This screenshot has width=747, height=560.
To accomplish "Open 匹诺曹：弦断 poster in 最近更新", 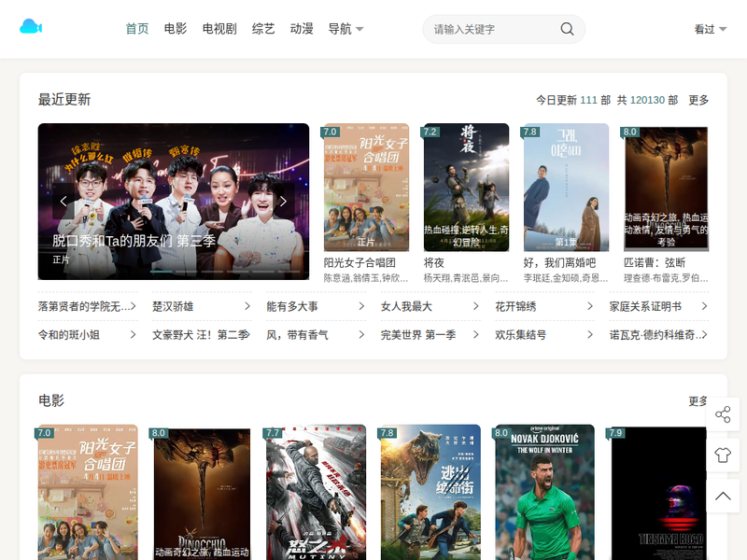I will click(x=667, y=188).
